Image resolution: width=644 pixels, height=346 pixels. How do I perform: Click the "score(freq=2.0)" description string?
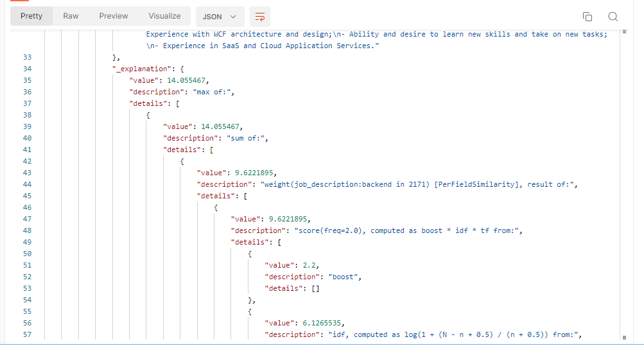point(406,230)
